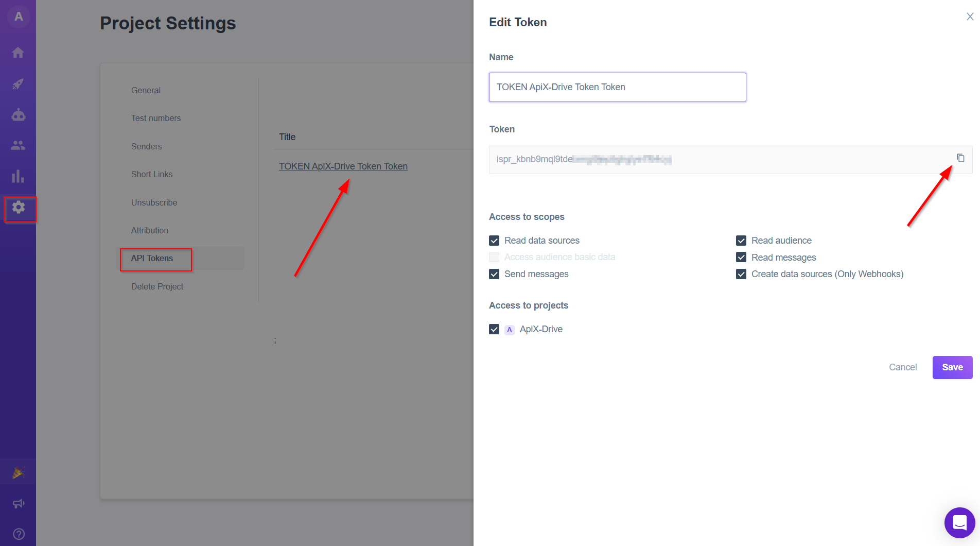Open the megaphone announcements icon
Screen dimensions: 980x546
(19, 503)
